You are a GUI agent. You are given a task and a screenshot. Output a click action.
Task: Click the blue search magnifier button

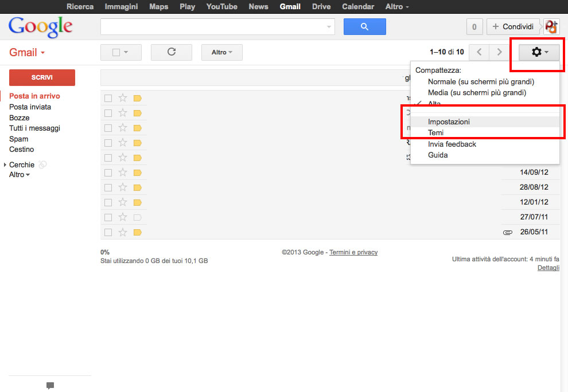(x=364, y=27)
